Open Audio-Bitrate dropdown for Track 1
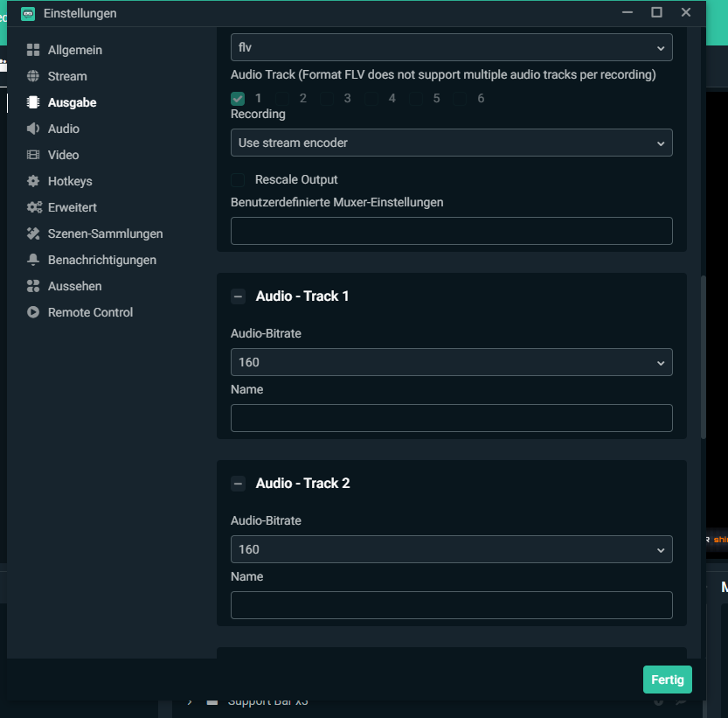 click(x=451, y=362)
